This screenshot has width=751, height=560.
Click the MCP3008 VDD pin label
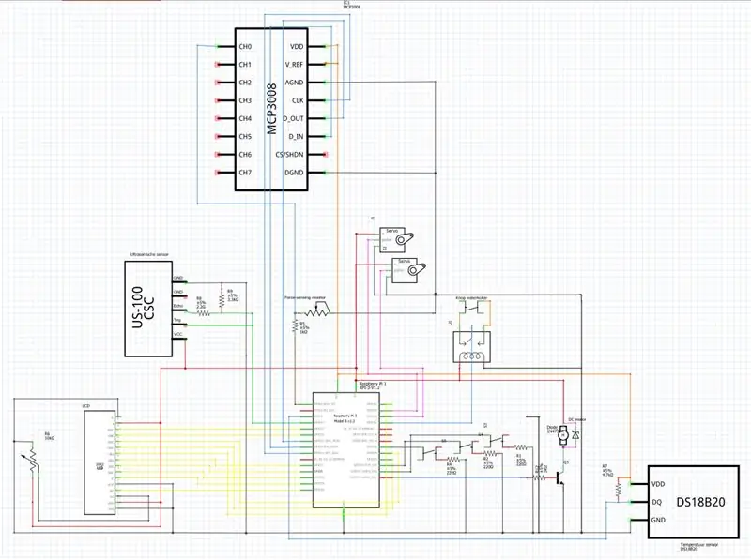tap(297, 46)
